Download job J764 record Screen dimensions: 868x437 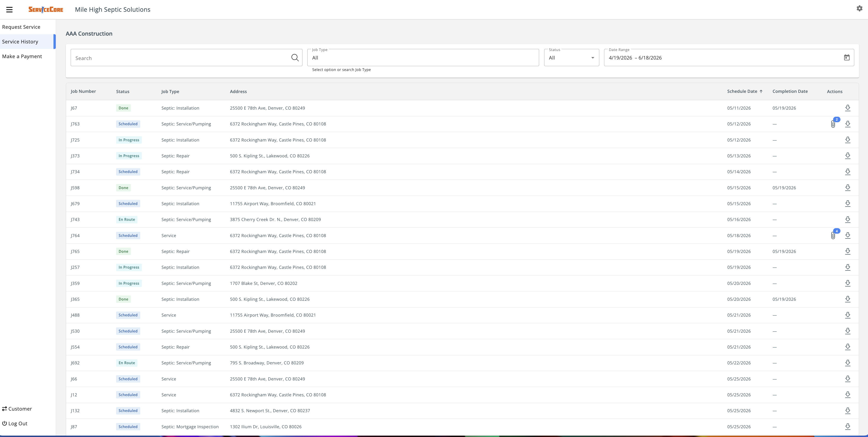848,235
